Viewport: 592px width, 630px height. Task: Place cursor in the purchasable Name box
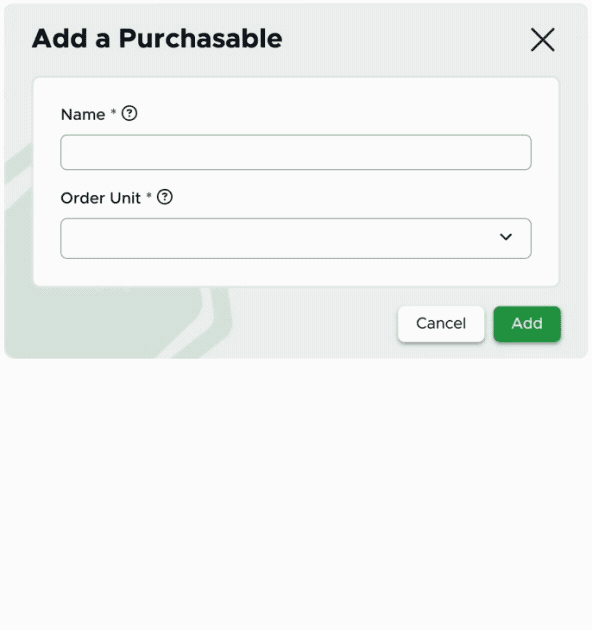(296, 152)
